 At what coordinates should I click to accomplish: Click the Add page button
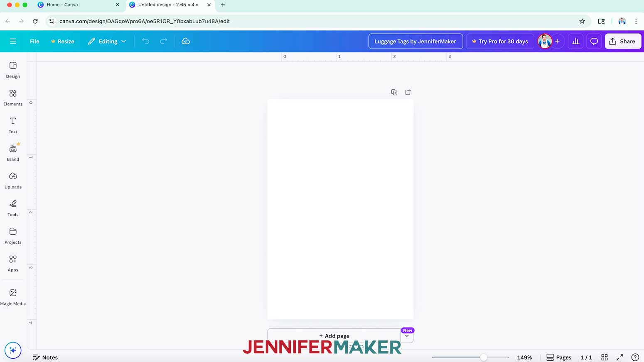pos(334,336)
